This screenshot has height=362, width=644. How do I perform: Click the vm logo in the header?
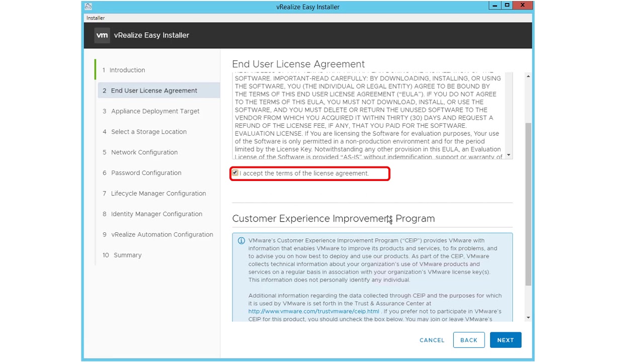[102, 35]
